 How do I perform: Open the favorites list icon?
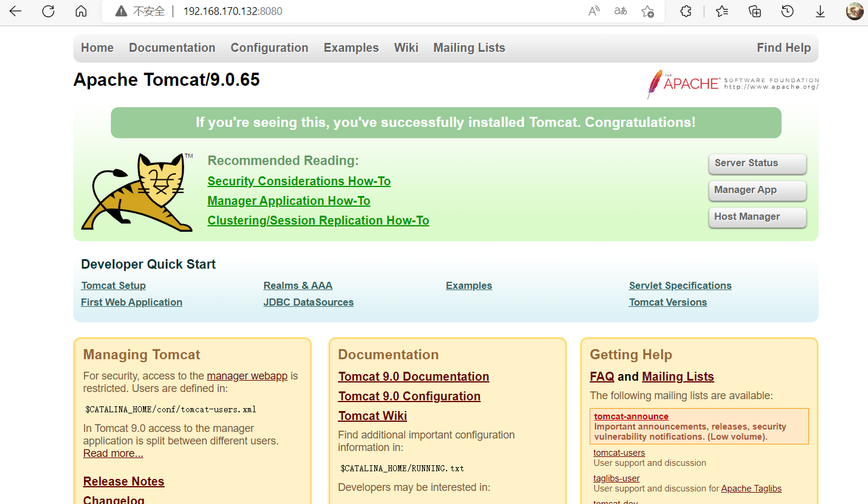pos(722,11)
